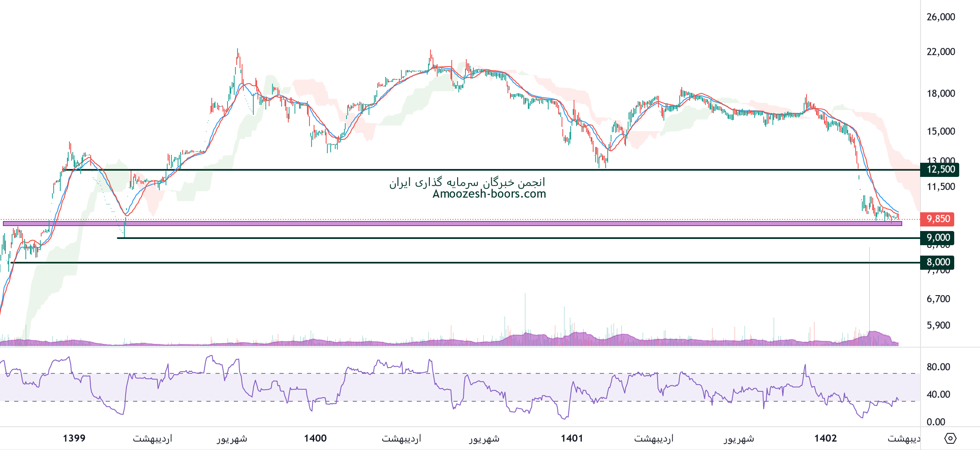Click the tallest volume spike bar near 1402
The image size is (980, 450).
click(869, 291)
